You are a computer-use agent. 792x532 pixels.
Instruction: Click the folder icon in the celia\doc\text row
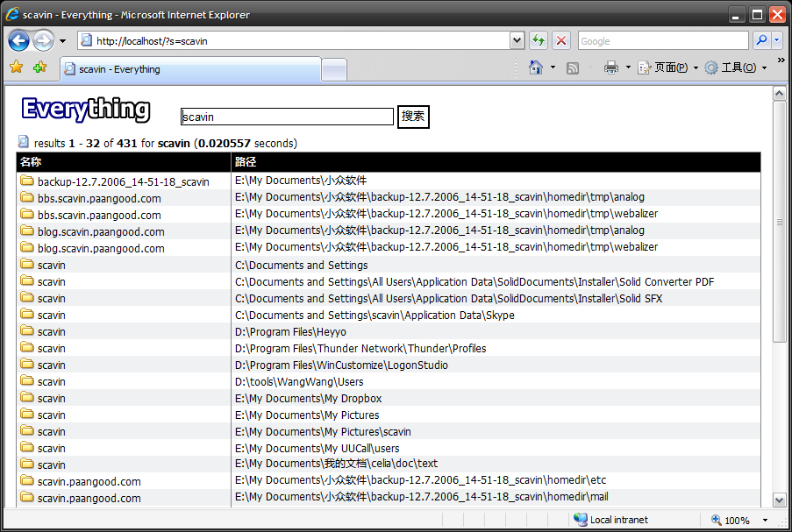click(27, 464)
